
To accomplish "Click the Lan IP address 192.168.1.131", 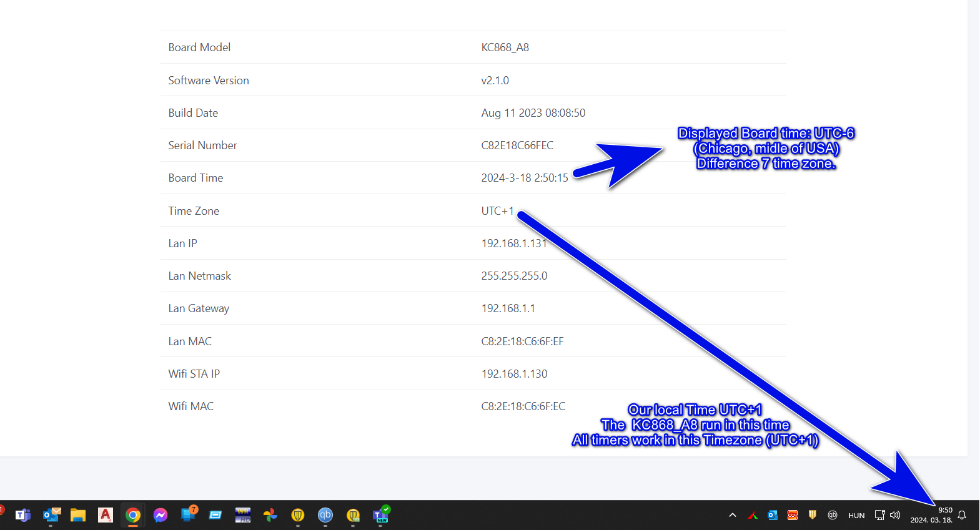I will (513, 243).
